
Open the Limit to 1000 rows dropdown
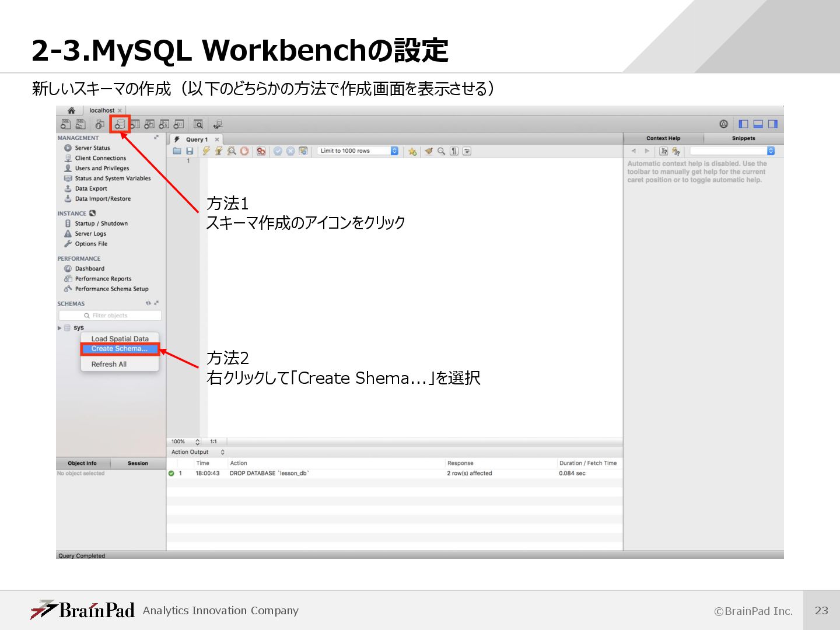(358, 151)
